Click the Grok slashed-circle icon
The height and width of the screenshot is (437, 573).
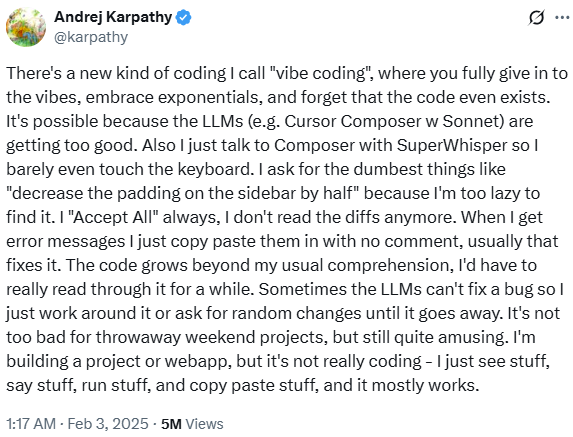536,17
